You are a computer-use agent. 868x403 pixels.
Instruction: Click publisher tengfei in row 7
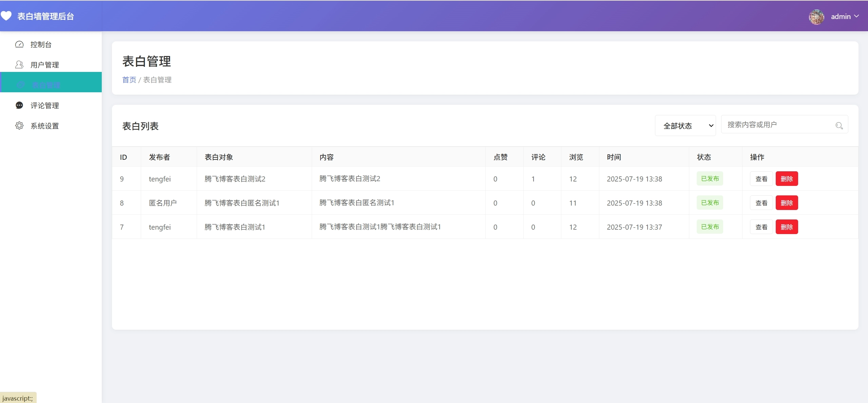coord(160,227)
